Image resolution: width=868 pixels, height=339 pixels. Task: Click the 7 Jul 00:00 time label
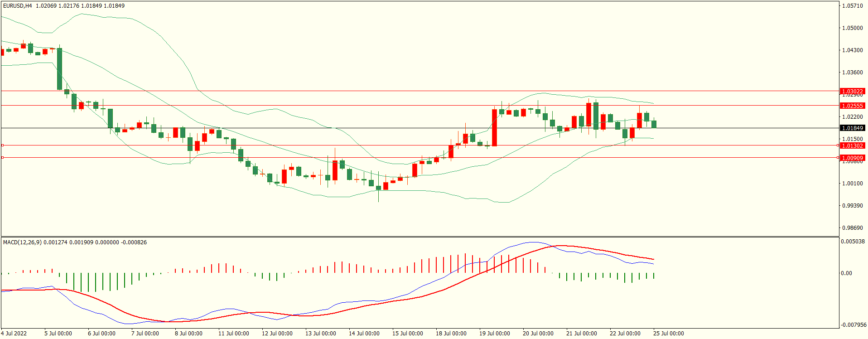(145, 334)
